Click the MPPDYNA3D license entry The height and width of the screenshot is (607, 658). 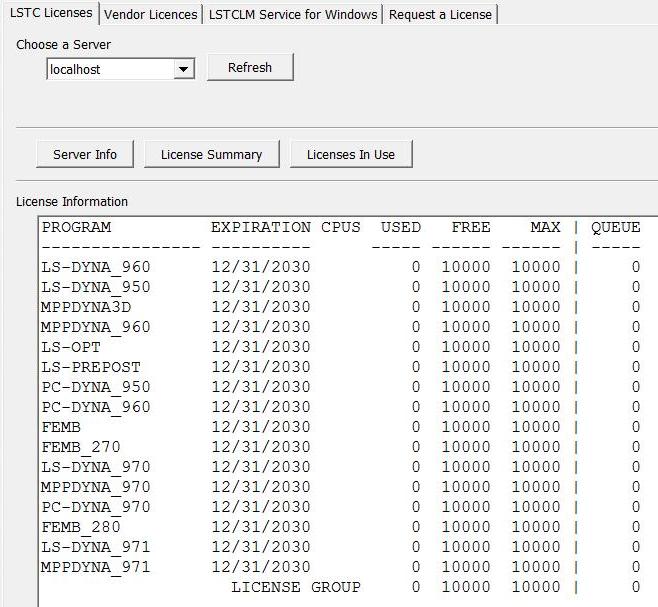click(91, 307)
